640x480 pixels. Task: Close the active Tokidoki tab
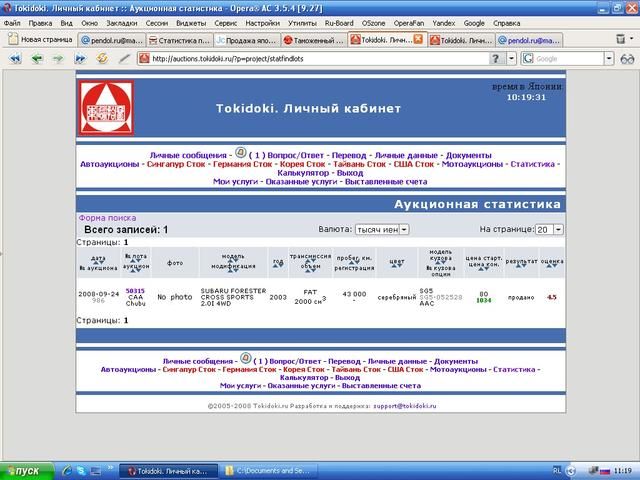click(x=418, y=39)
